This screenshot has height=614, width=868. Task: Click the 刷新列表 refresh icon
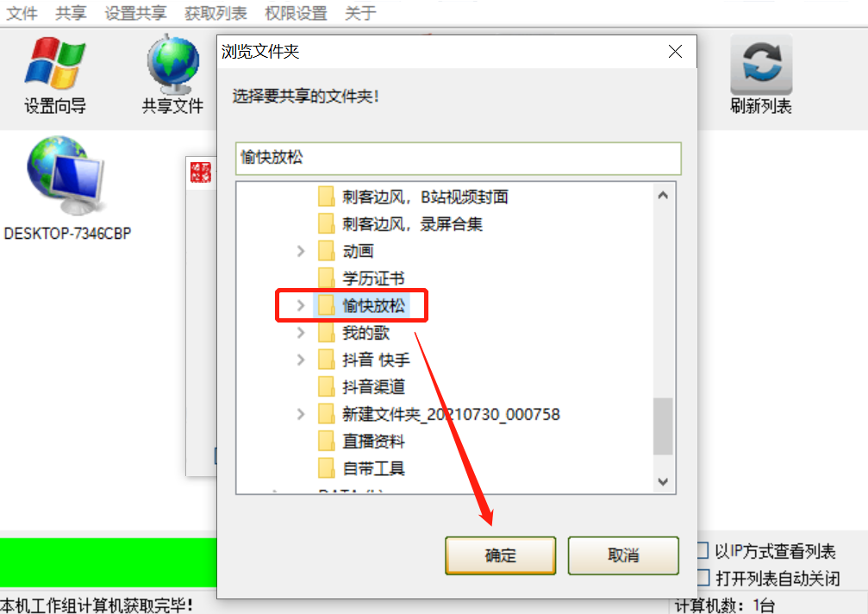(761, 65)
